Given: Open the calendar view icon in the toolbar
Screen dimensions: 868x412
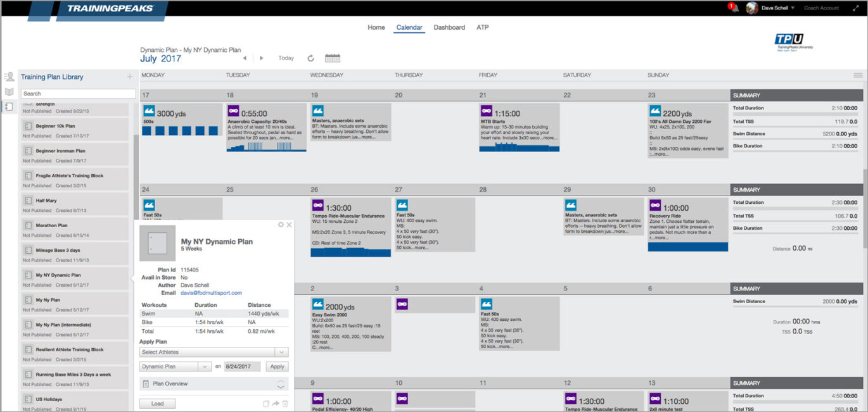Looking at the screenshot, I should pyautogui.click(x=332, y=58).
